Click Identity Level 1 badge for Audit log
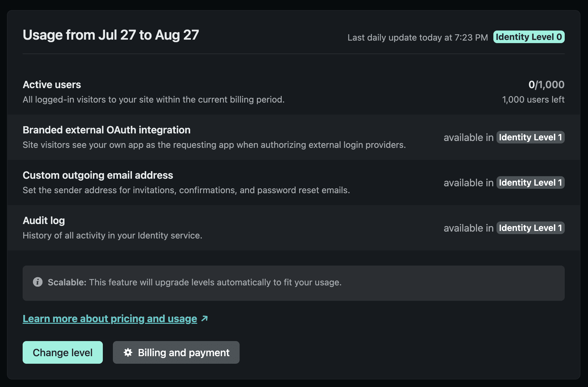Viewport: 588px width, 387px height. [x=530, y=228]
